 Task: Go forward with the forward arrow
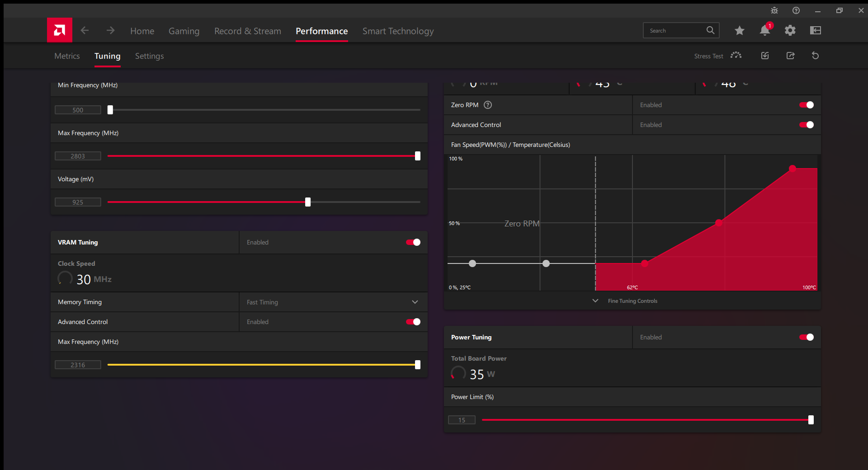coord(110,30)
